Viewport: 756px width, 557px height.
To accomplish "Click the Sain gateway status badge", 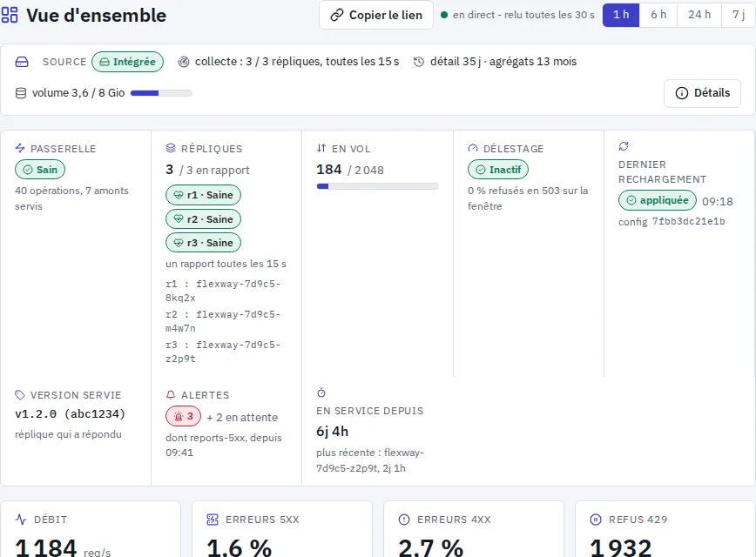I will click(x=40, y=170).
